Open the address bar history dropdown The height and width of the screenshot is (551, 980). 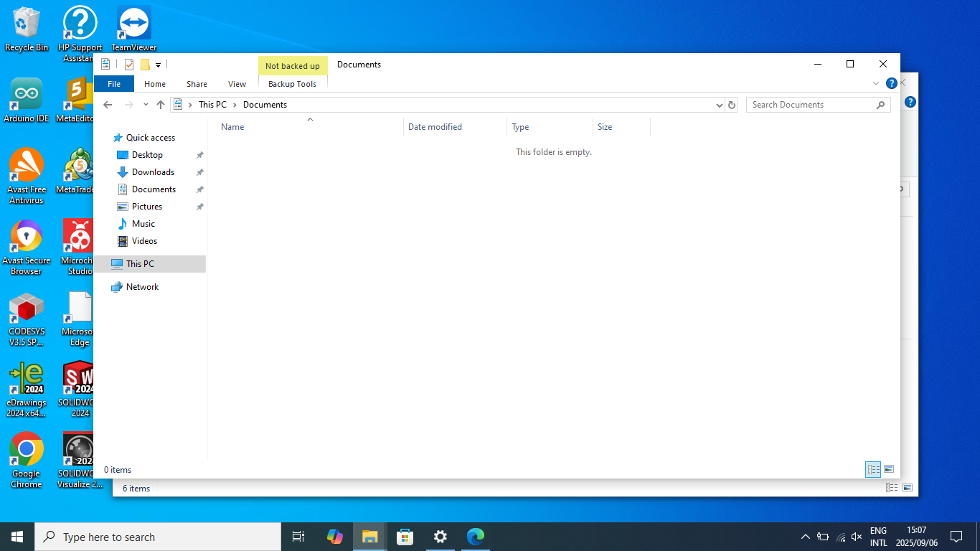click(x=719, y=105)
